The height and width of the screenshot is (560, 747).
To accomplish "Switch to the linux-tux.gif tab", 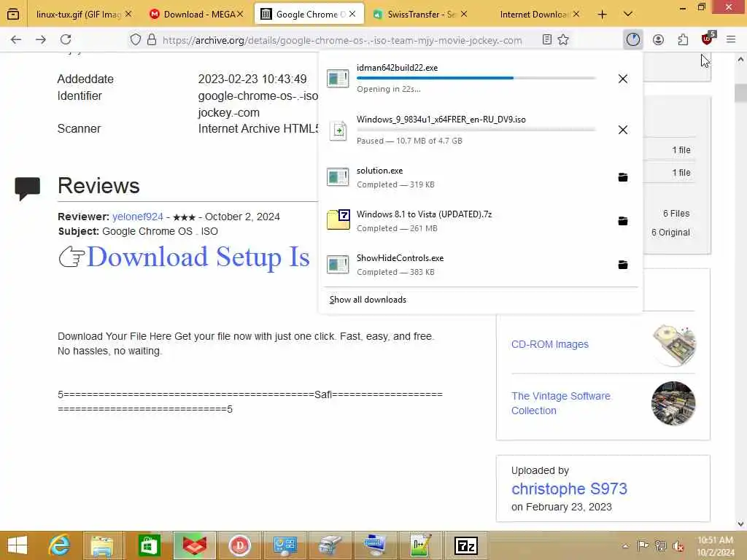I will click(79, 15).
